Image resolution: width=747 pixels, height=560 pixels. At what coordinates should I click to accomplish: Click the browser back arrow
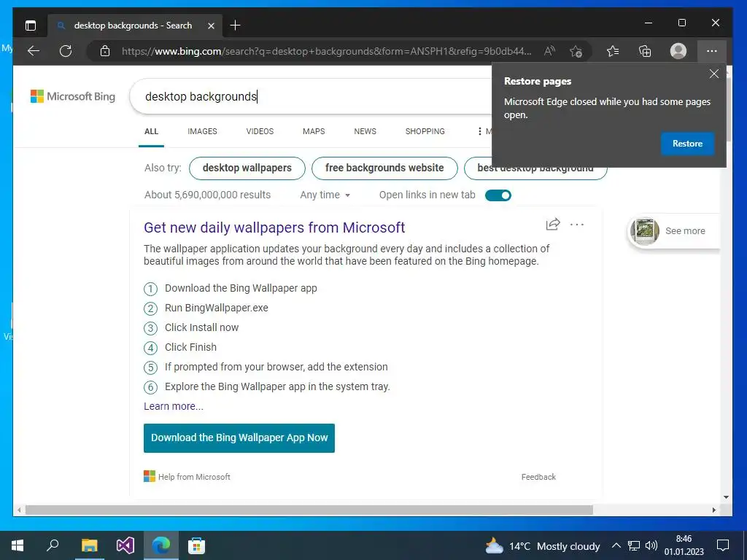click(x=34, y=51)
